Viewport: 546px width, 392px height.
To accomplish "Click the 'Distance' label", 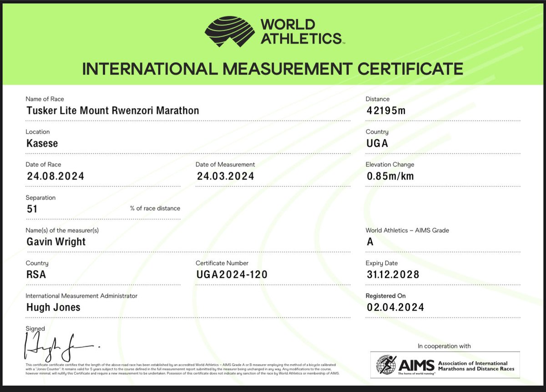I will tap(378, 99).
